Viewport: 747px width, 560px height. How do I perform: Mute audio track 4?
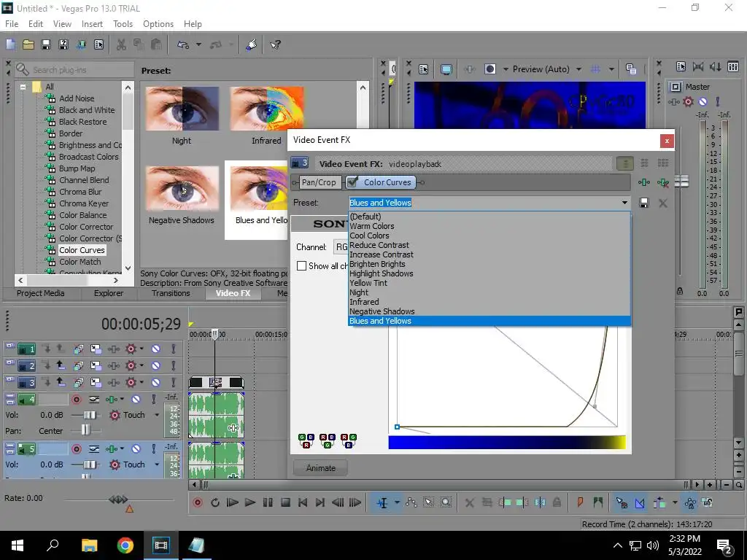pos(136,399)
